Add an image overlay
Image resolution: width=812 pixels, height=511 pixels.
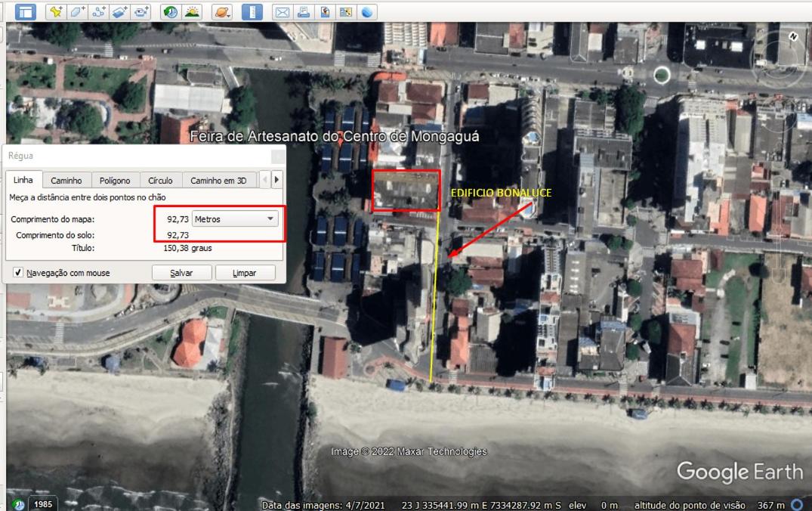(x=119, y=11)
